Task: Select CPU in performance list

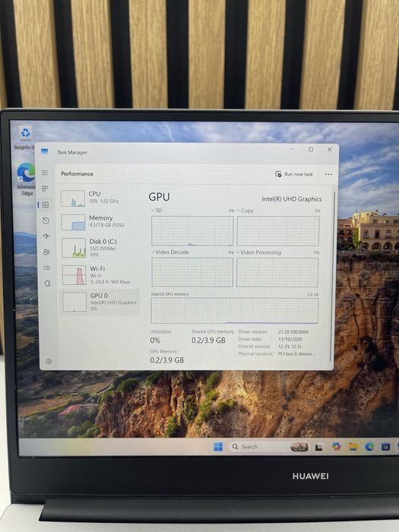Action: click(99, 198)
